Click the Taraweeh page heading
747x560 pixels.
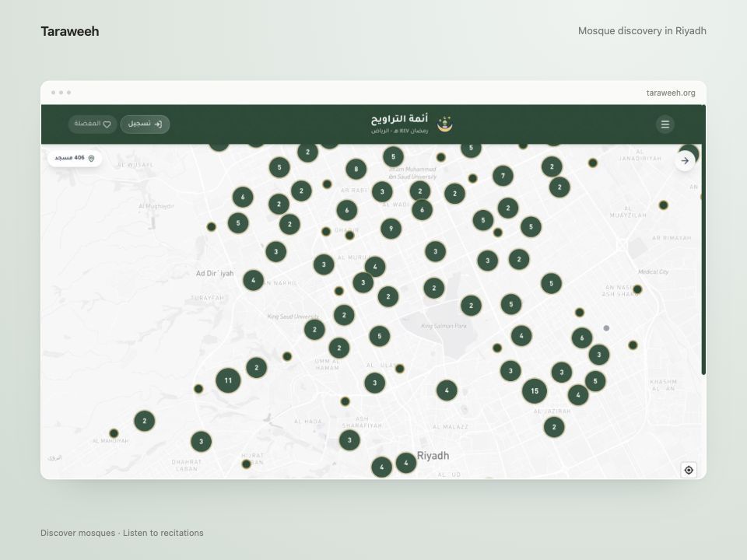(70, 31)
